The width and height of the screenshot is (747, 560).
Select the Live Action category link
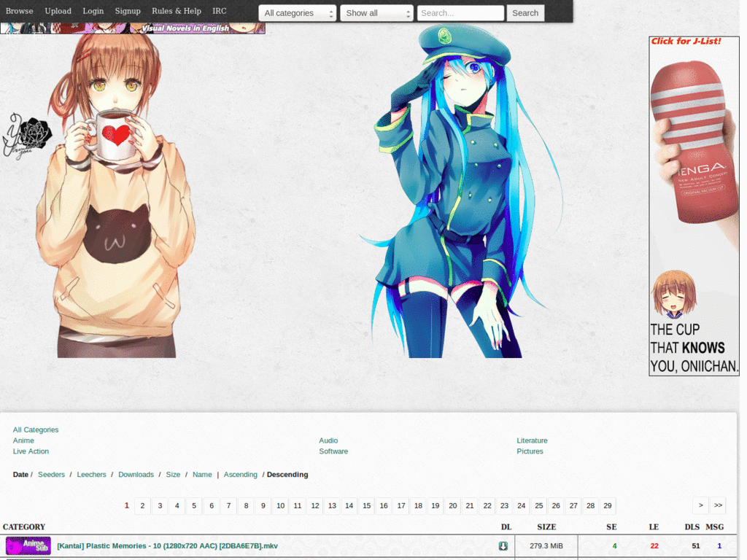pyautogui.click(x=31, y=451)
